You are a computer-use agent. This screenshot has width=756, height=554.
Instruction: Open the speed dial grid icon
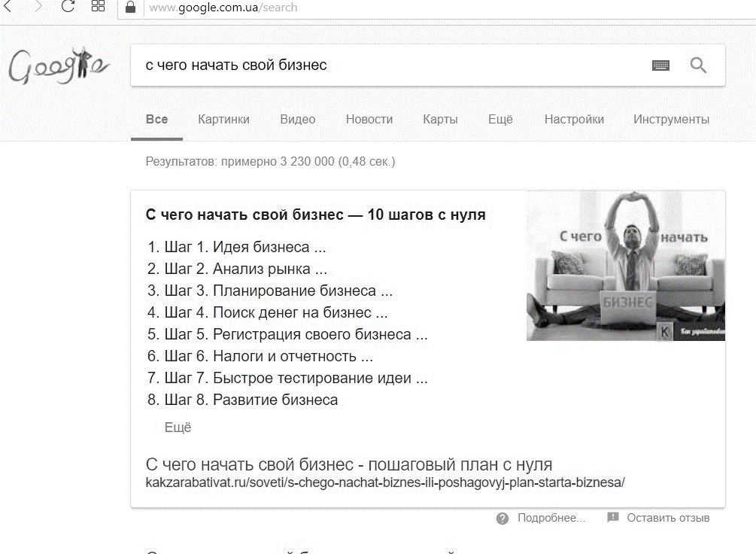point(99,6)
